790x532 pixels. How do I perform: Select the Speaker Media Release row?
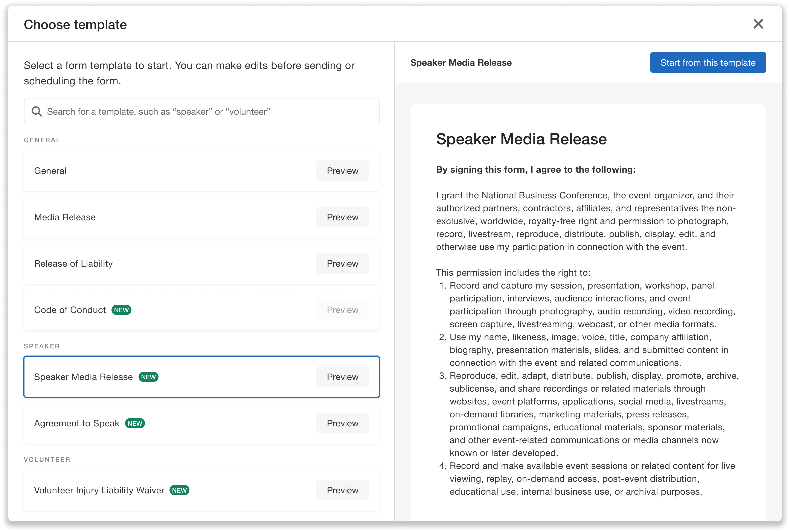(x=201, y=377)
